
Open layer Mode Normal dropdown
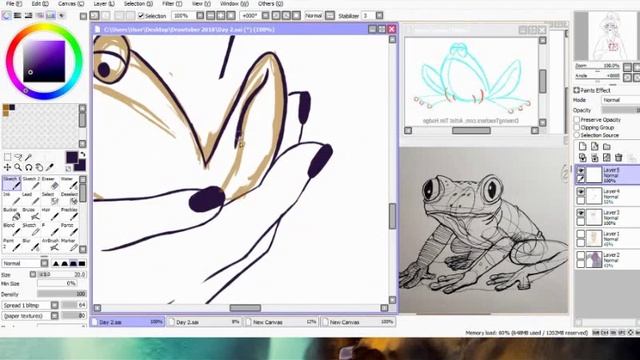pos(620,100)
